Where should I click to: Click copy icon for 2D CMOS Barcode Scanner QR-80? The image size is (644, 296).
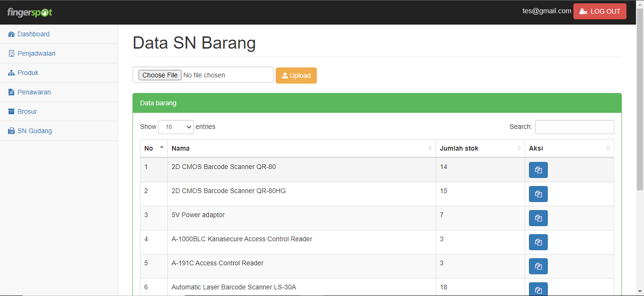[x=538, y=170]
